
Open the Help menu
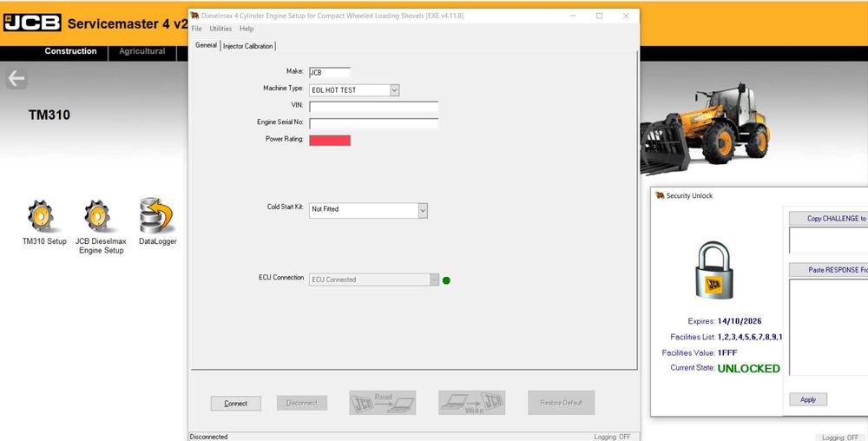point(247,29)
